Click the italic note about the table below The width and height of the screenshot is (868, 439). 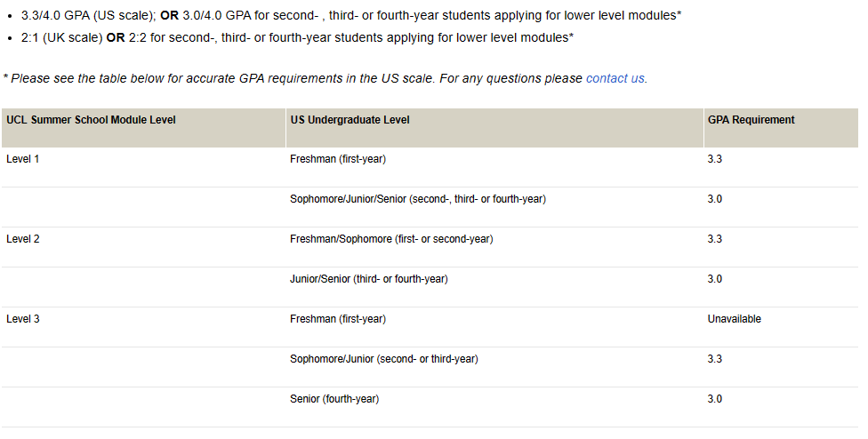click(x=325, y=78)
